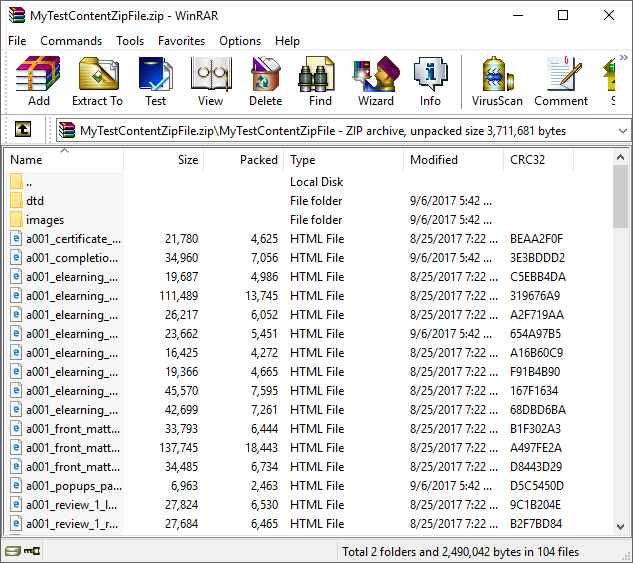Sort by the Packed column header

coord(244,160)
